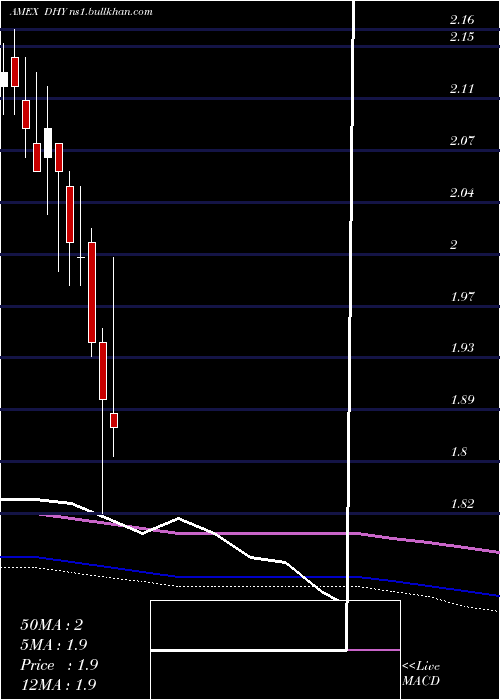
Task: Click the white candlestick at the far left
Action: coord(4,79)
